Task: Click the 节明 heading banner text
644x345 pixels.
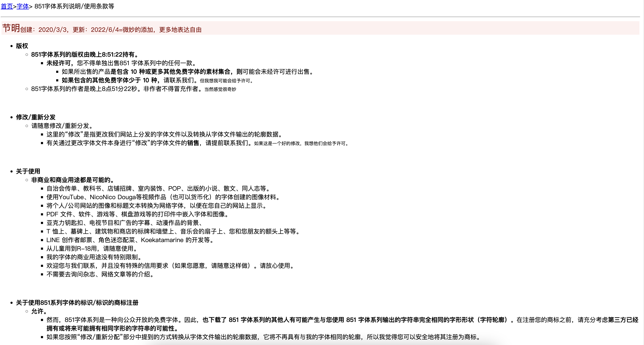Action: click(x=11, y=28)
